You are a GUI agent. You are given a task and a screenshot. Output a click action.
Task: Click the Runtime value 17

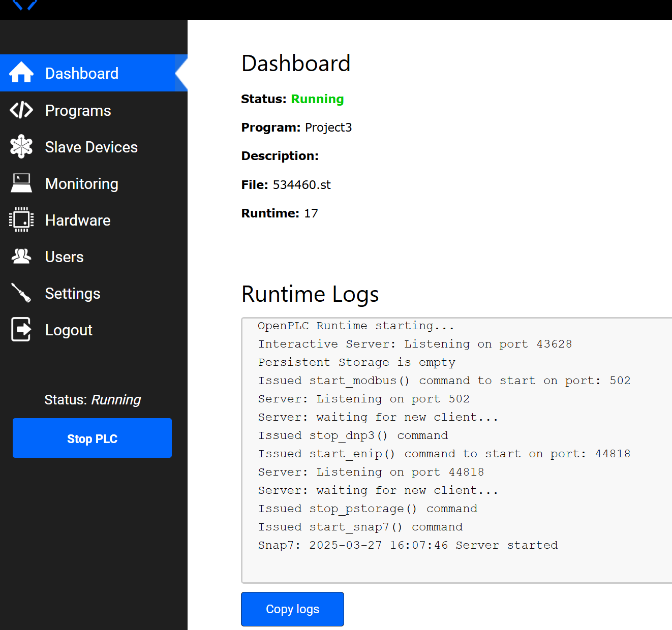point(311,213)
